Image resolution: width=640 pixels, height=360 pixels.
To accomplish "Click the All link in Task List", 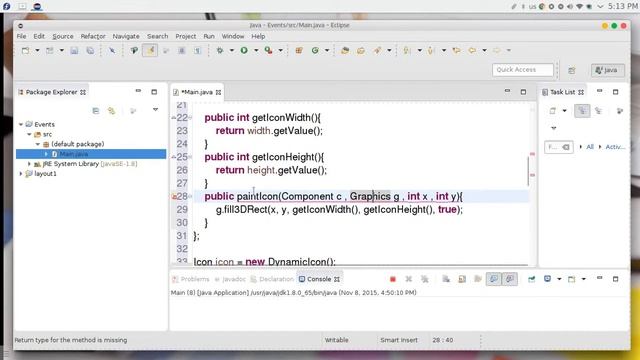I will [590, 147].
